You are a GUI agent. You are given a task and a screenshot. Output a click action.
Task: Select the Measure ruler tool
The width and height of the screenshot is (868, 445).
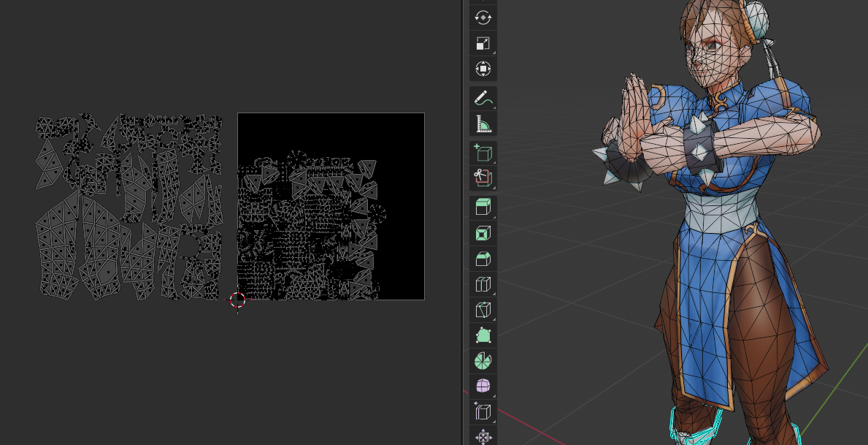pyautogui.click(x=483, y=124)
